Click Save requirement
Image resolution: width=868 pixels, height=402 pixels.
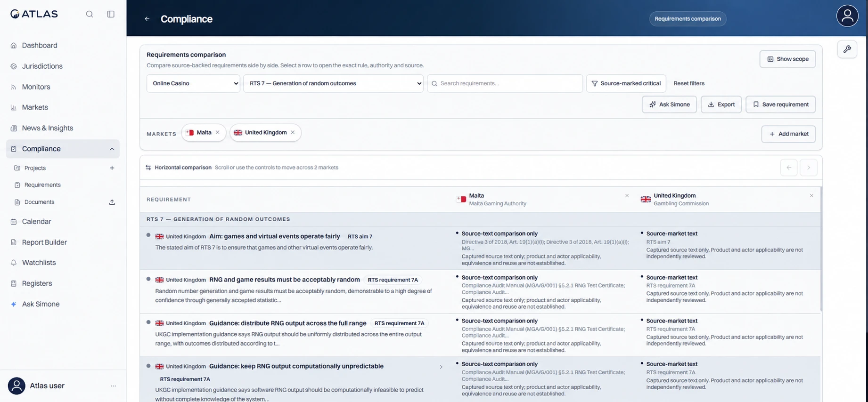pos(780,105)
